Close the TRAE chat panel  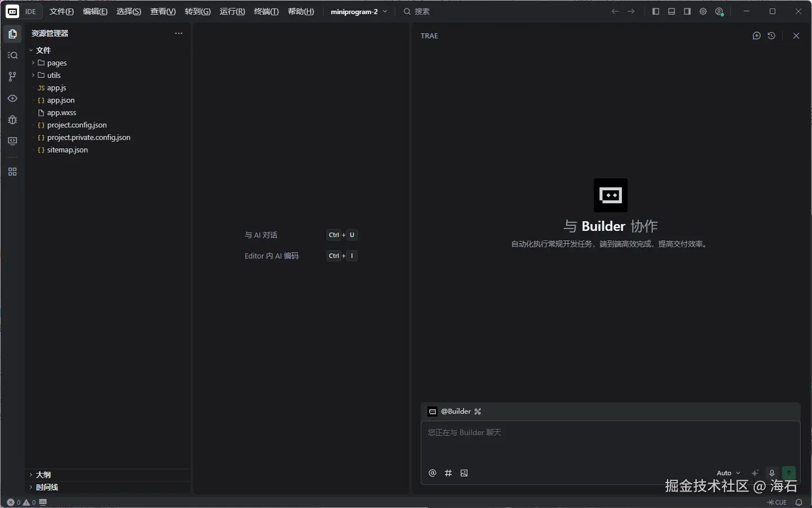coord(796,36)
